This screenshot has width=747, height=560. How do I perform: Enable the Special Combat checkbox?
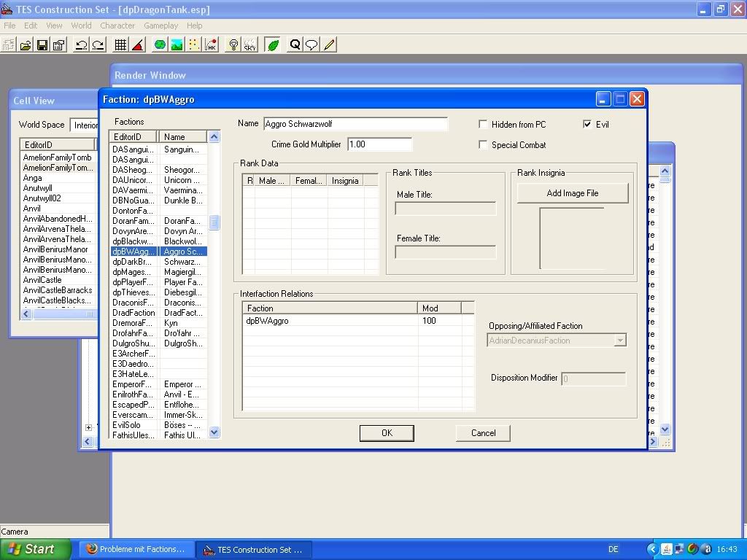point(483,145)
